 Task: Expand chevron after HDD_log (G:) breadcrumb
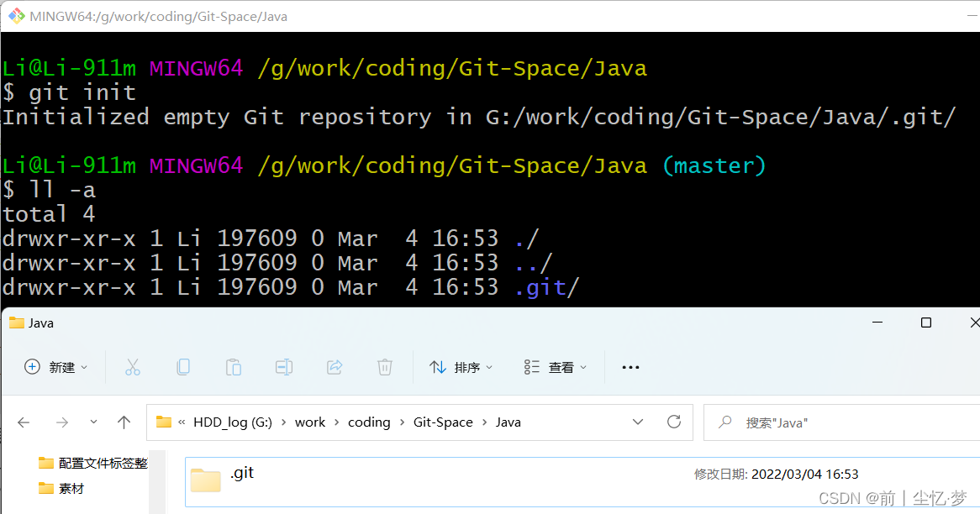[x=283, y=422]
